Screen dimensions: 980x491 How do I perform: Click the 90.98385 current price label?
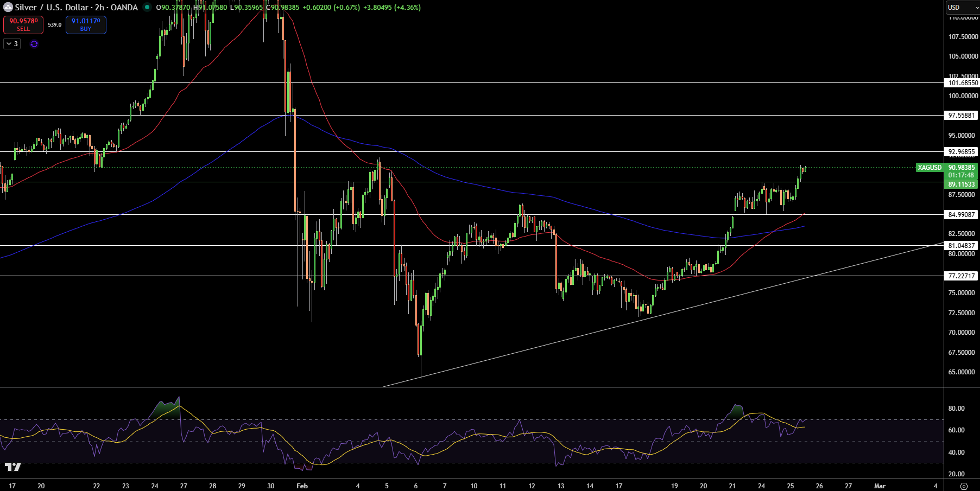point(962,167)
